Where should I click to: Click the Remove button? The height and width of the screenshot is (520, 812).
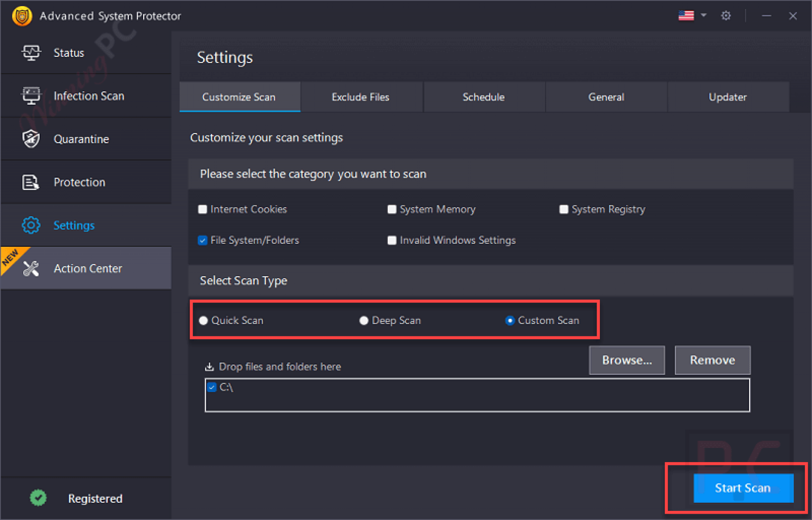(x=713, y=360)
